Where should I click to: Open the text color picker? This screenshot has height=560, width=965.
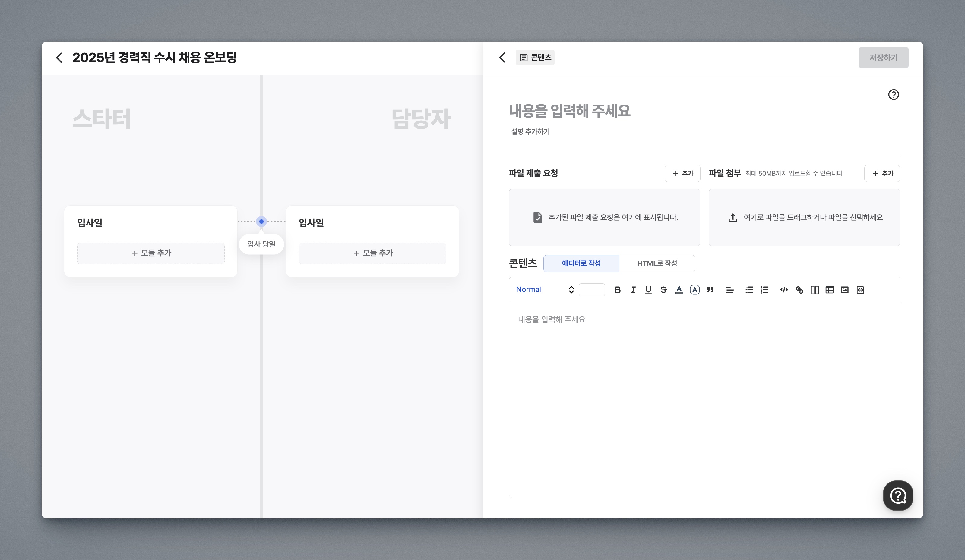(679, 290)
